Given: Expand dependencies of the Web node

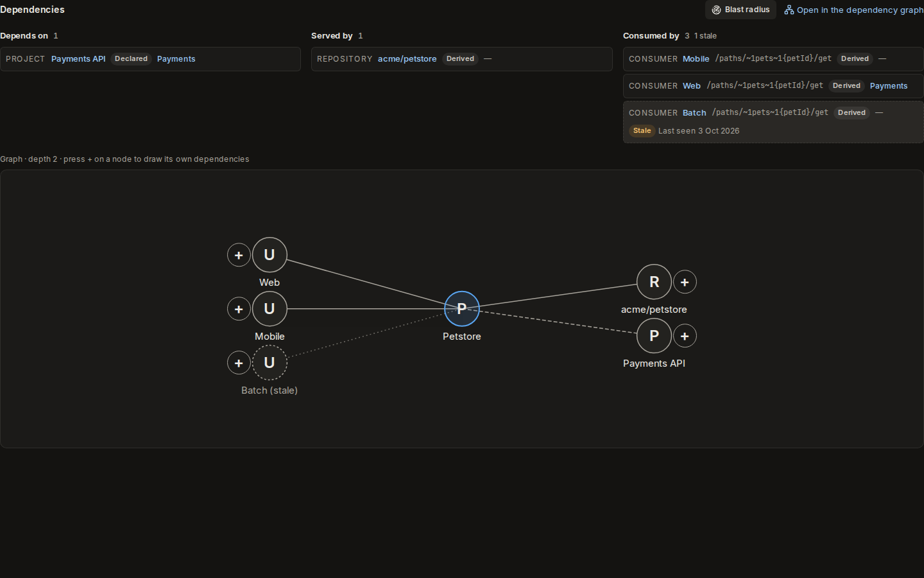Looking at the screenshot, I should pyautogui.click(x=239, y=255).
